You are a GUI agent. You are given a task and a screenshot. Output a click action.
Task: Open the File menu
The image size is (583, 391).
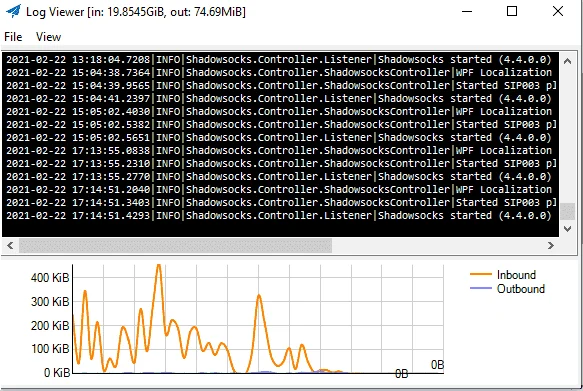coord(13,37)
